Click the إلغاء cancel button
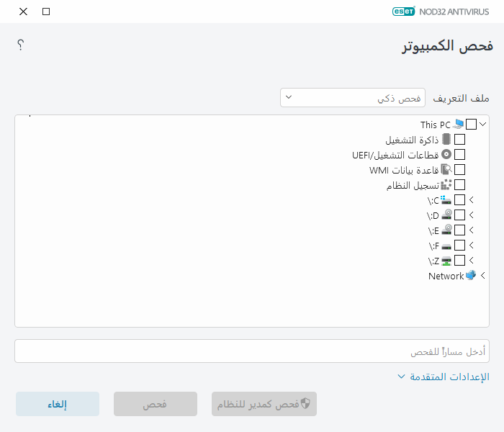The image size is (504, 432). click(58, 404)
